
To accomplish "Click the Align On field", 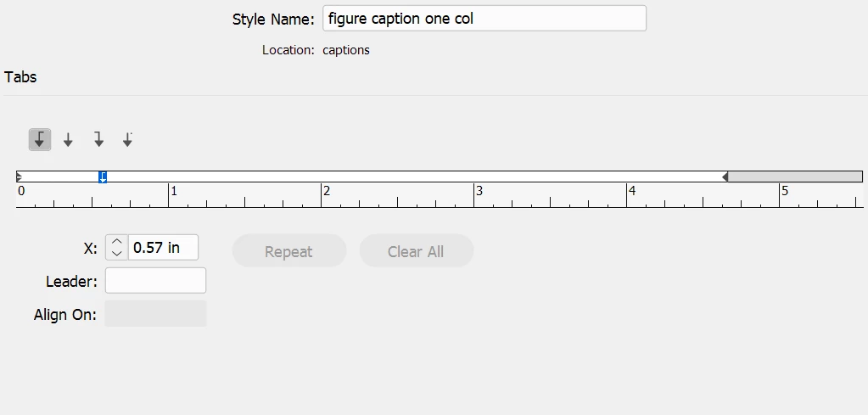I will tap(155, 313).
